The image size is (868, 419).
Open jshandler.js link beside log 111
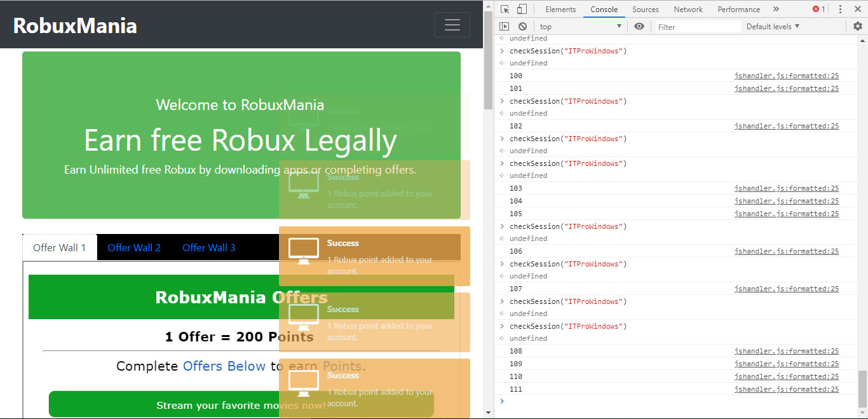pyautogui.click(x=786, y=389)
